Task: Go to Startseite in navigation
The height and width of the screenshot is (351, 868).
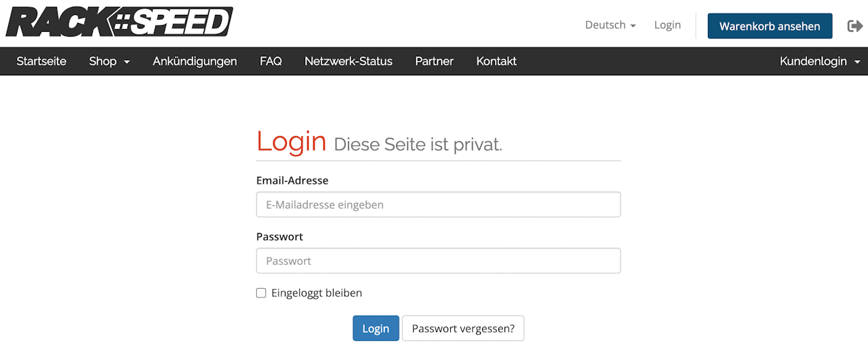Action: pos(41,61)
